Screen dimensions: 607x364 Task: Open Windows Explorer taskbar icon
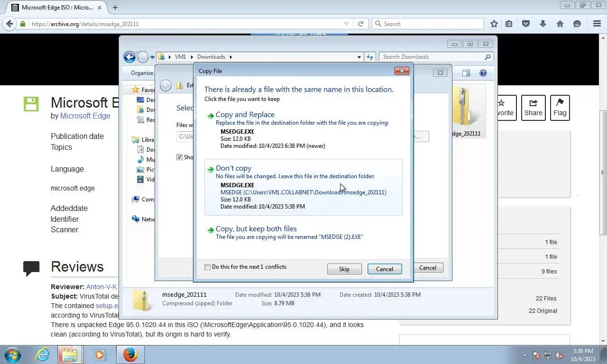point(70,355)
